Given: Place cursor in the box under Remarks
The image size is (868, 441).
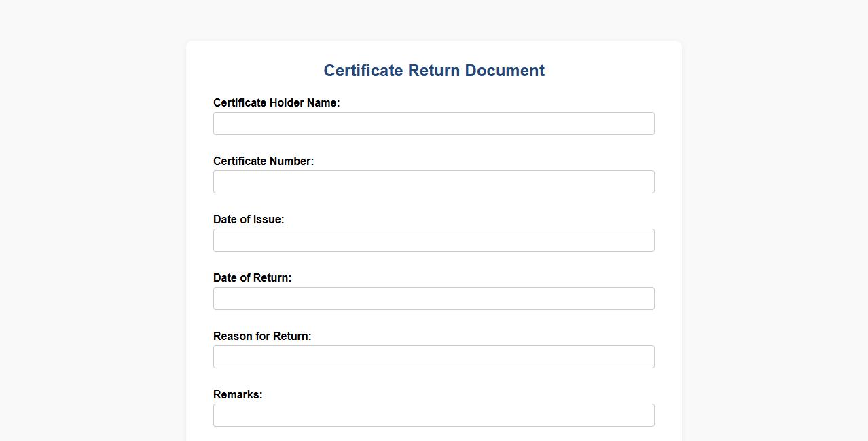Looking at the screenshot, I should [x=433, y=415].
